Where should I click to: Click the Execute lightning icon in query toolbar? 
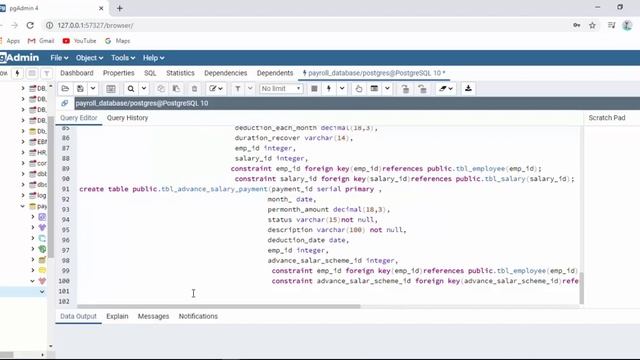tap(329, 89)
